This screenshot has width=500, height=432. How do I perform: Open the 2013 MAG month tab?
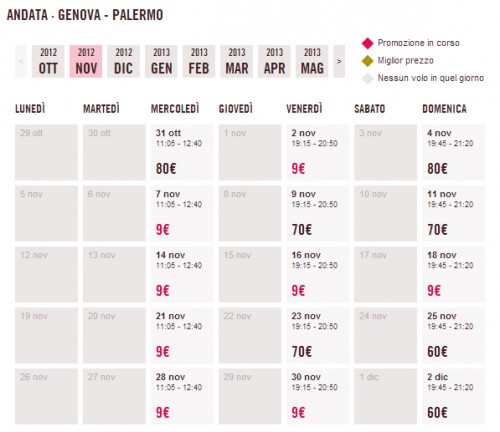click(312, 62)
